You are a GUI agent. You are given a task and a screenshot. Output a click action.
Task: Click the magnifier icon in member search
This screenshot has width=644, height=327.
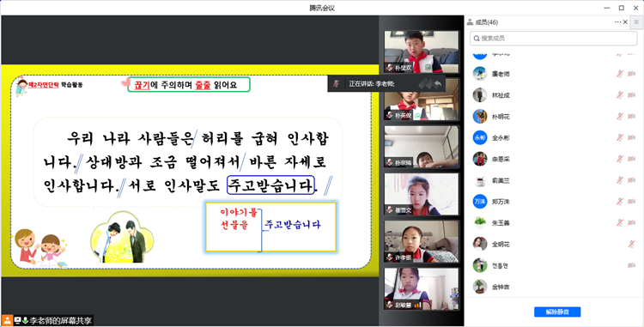pyautogui.click(x=477, y=38)
